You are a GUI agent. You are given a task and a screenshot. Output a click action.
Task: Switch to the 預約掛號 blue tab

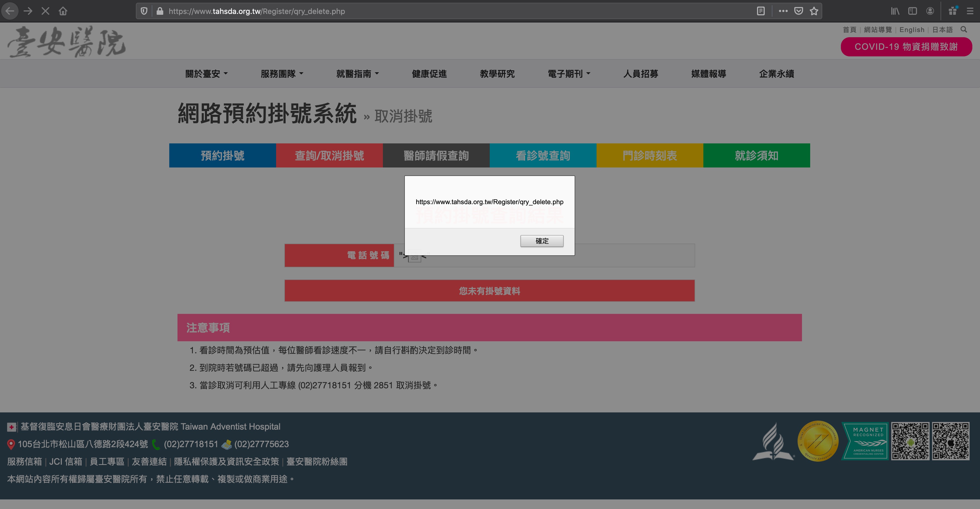[x=223, y=155]
